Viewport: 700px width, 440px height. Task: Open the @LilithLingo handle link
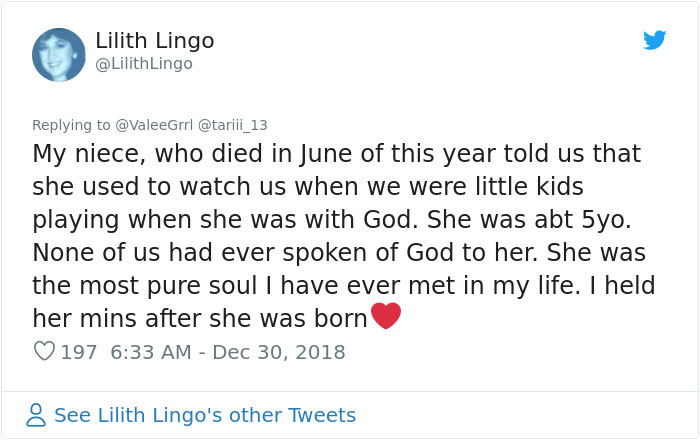tap(144, 64)
